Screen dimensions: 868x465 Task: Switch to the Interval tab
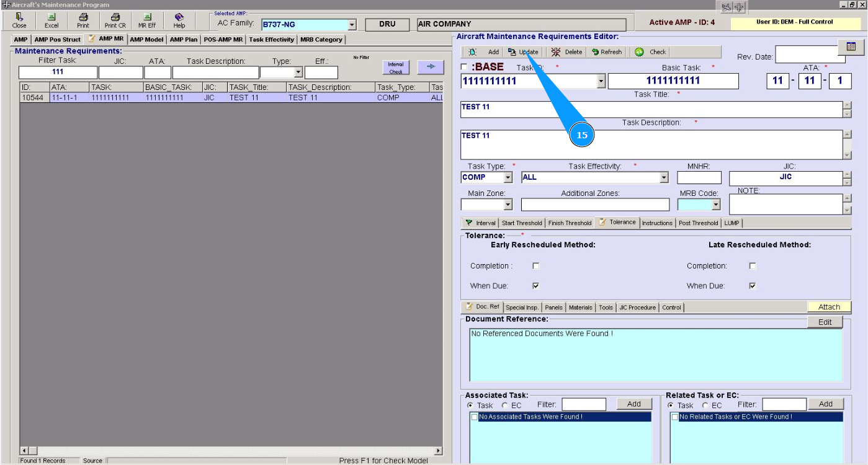pyautogui.click(x=481, y=223)
